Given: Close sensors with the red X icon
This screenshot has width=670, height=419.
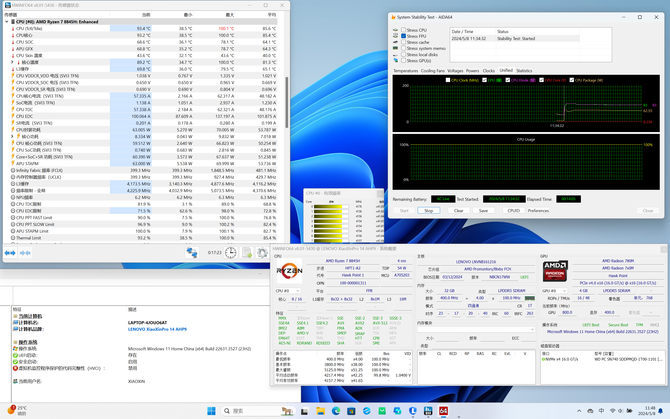Looking at the screenshot, I should click(278, 253).
